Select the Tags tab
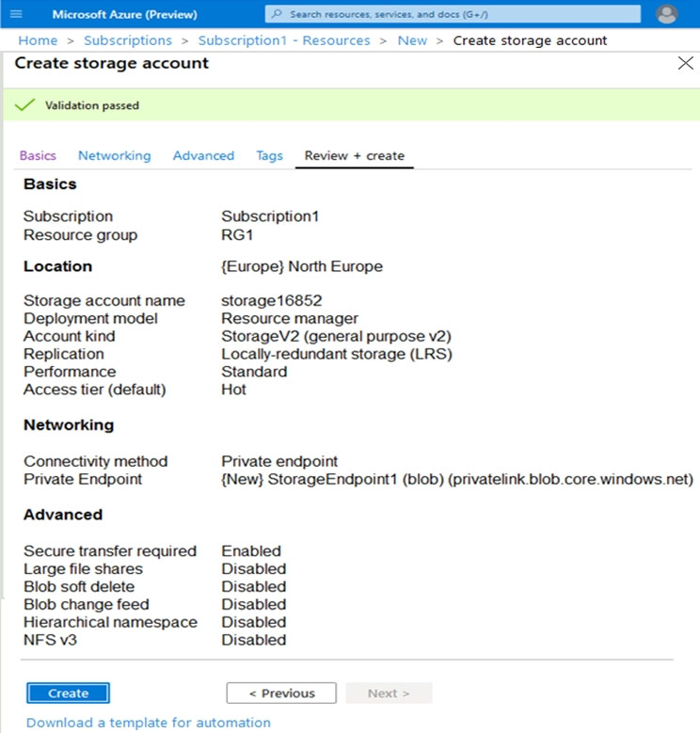This screenshot has width=700, height=733. (269, 156)
